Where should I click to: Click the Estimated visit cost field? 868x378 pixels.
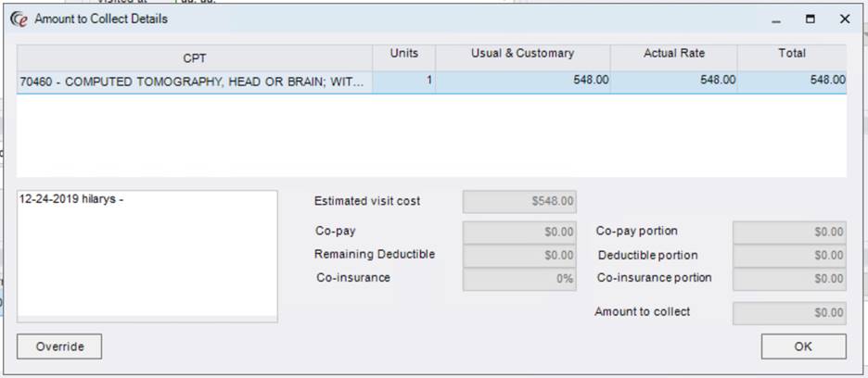519,201
